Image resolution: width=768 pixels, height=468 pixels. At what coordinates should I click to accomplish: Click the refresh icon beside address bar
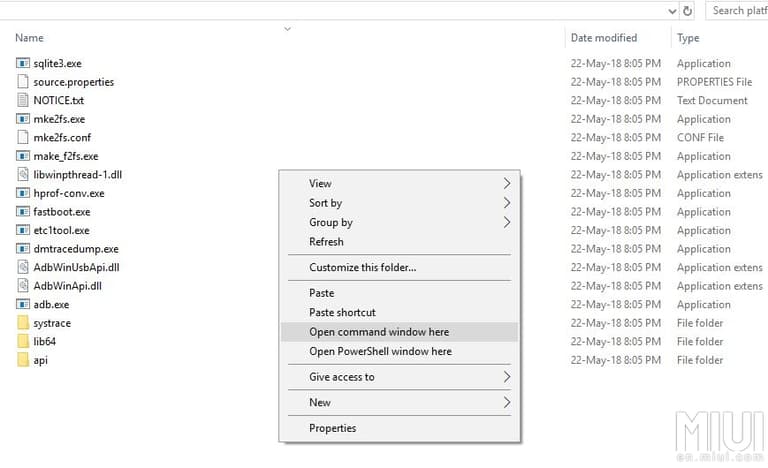(x=688, y=10)
